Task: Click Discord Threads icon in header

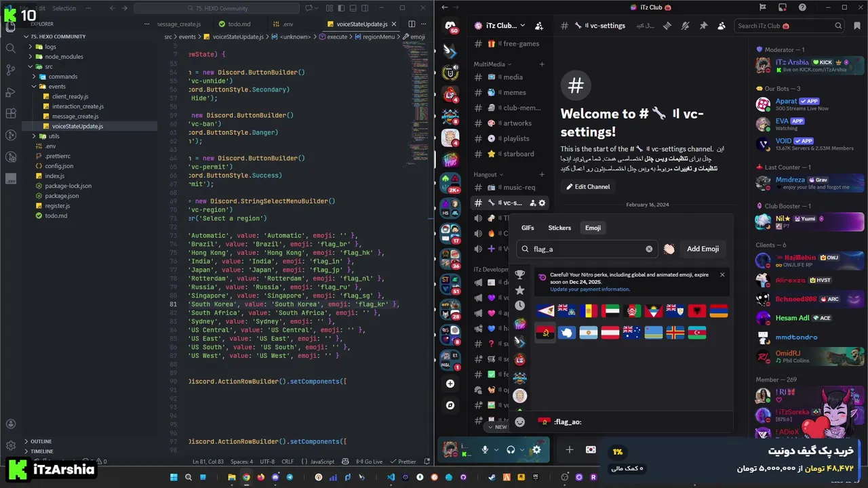Action: tap(668, 26)
